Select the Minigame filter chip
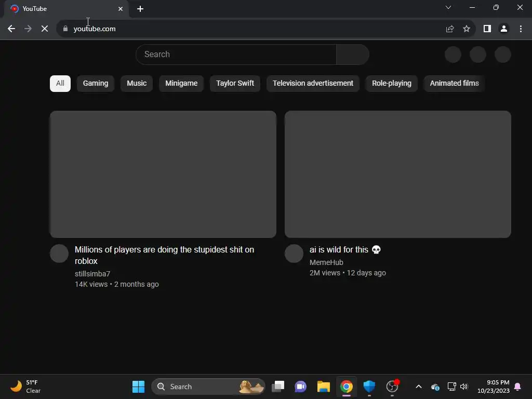 coord(181,84)
